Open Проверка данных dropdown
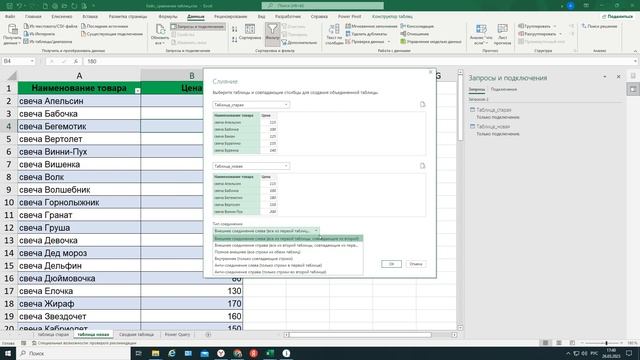This screenshot has height=360, width=640. point(368,42)
